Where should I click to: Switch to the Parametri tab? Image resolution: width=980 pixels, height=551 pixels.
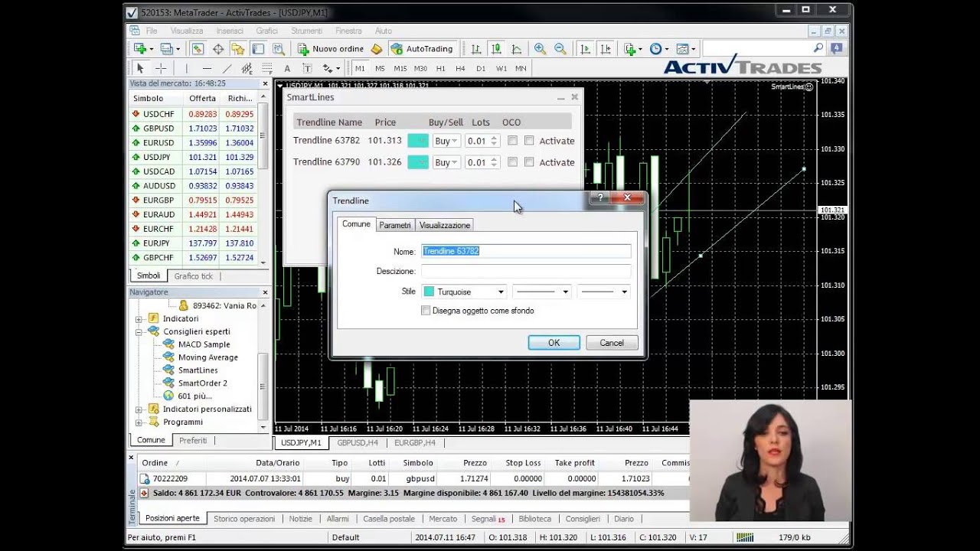coord(395,225)
